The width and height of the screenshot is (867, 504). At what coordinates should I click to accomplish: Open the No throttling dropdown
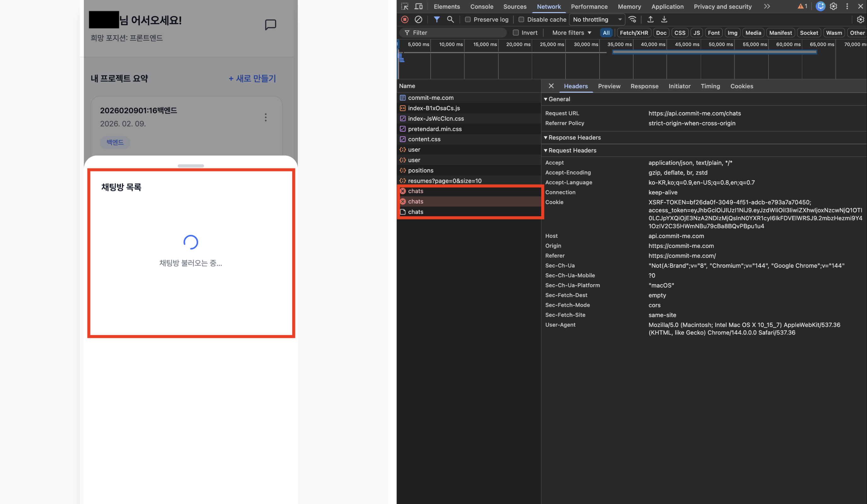coord(597,20)
